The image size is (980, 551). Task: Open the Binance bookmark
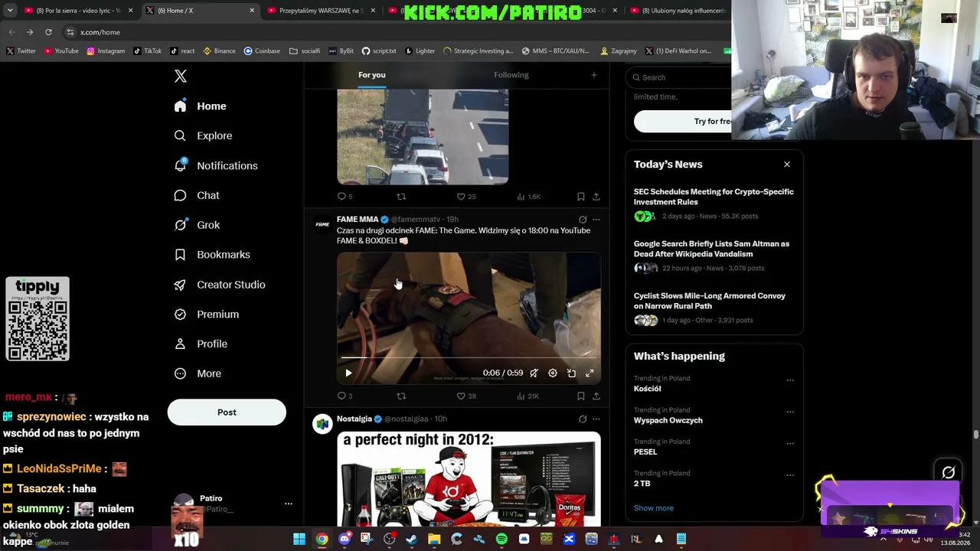pos(219,51)
